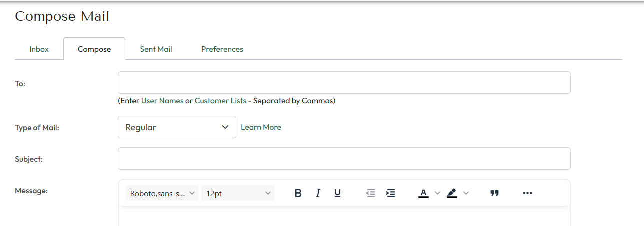Apply italic formatting to message
The height and width of the screenshot is (226, 644).
pos(318,193)
